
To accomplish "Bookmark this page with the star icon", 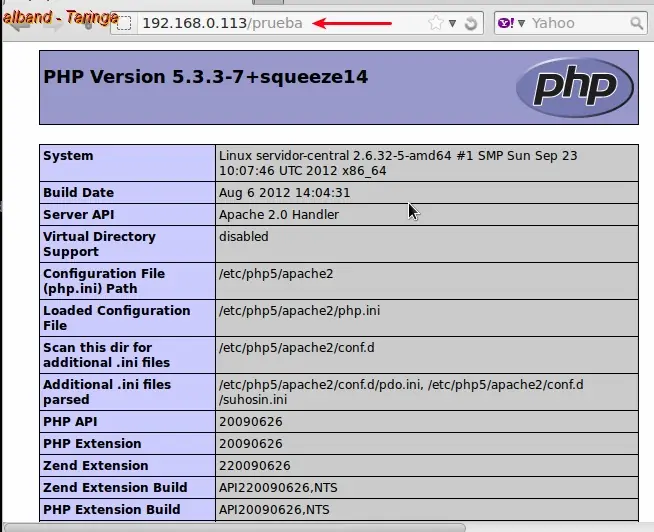I will [x=435, y=23].
